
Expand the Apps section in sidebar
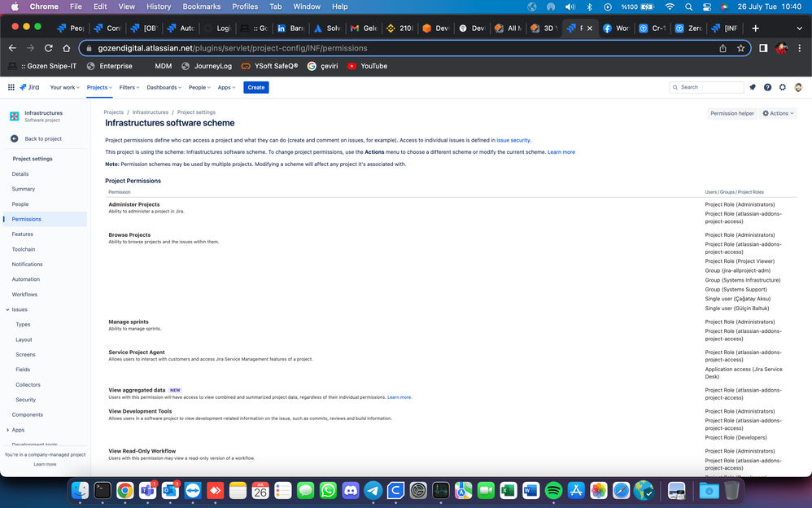[x=8, y=430]
